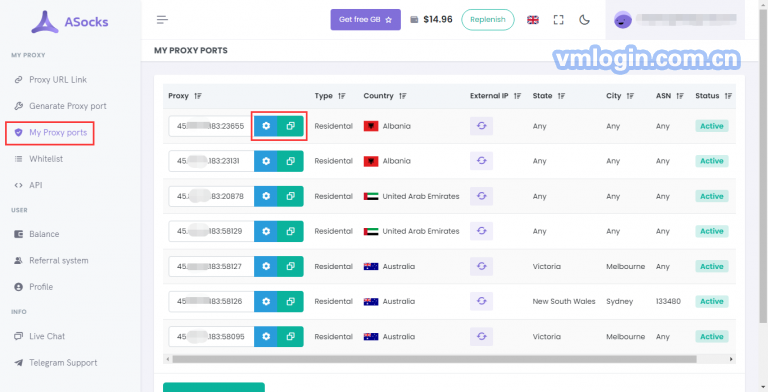Open the language flag selector
The image size is (768, 392).
tap(532, 20)
